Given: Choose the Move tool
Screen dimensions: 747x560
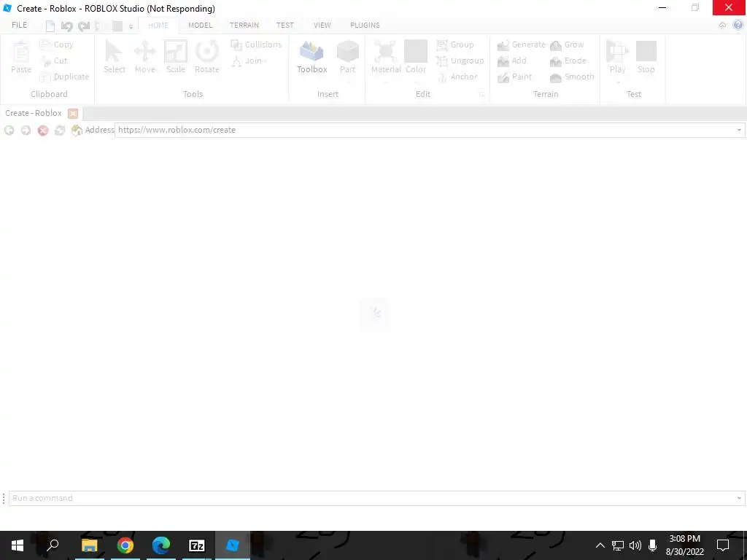Looking at the screenshot, I should click(145, 57).
